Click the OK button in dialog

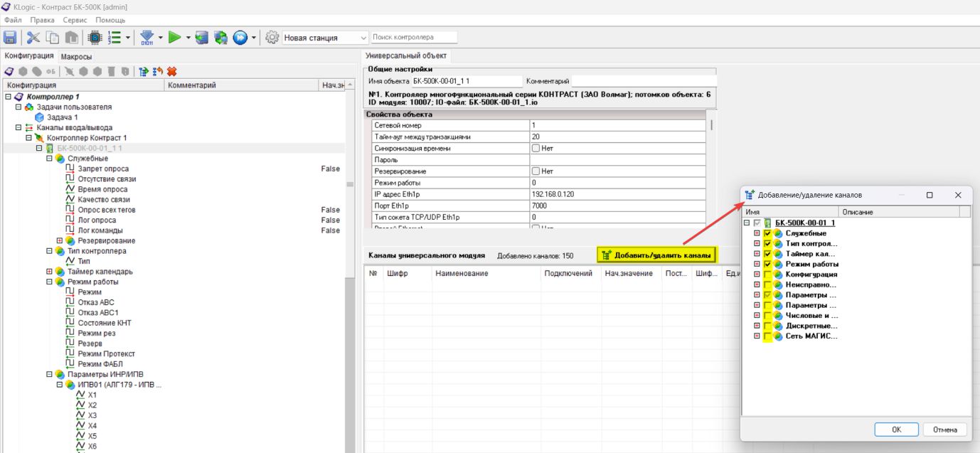(x=896, y=430)
